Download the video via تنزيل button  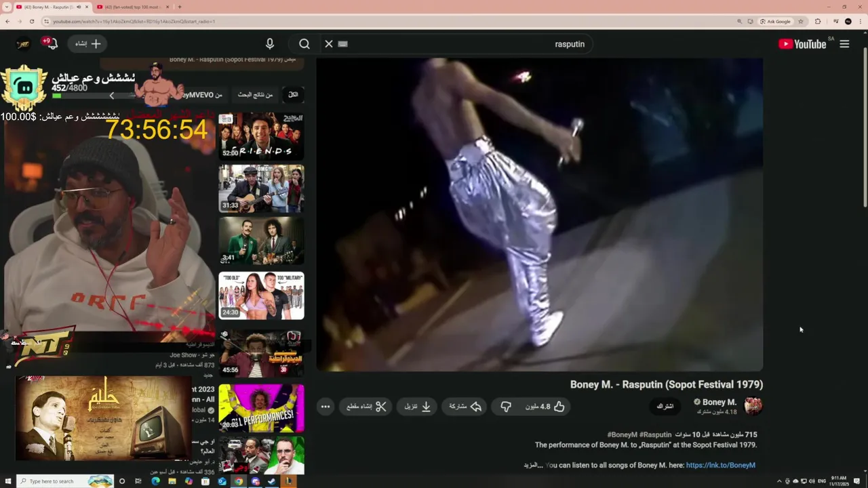tap(417, 407)
